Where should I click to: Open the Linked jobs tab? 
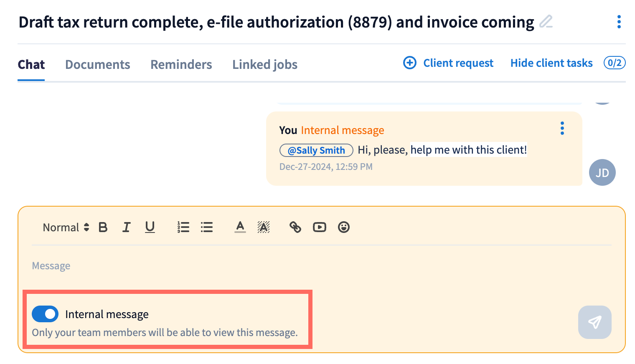click(265, 65)
